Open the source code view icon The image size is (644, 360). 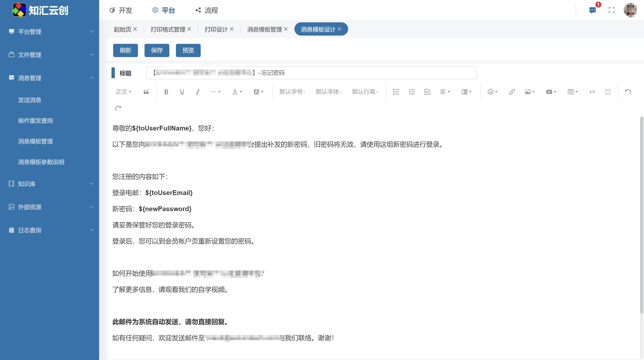(x=592, y=92)
